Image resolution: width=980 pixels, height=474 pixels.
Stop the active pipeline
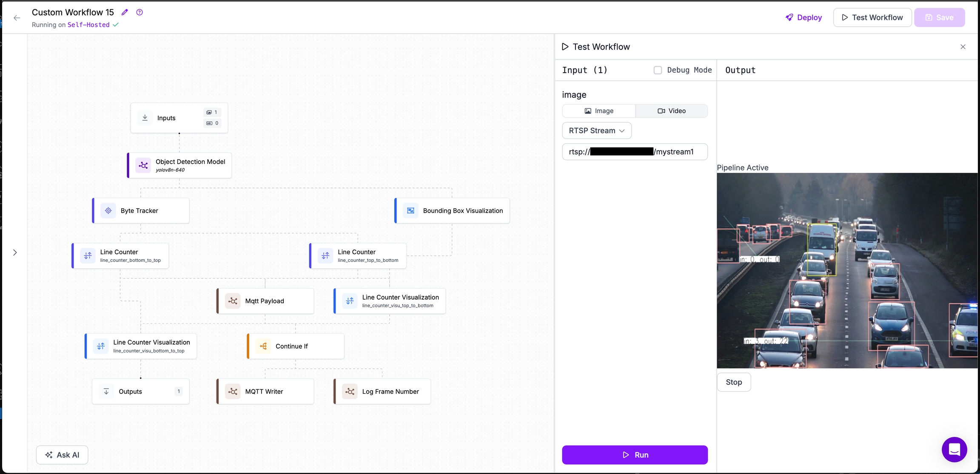[734, 382]
